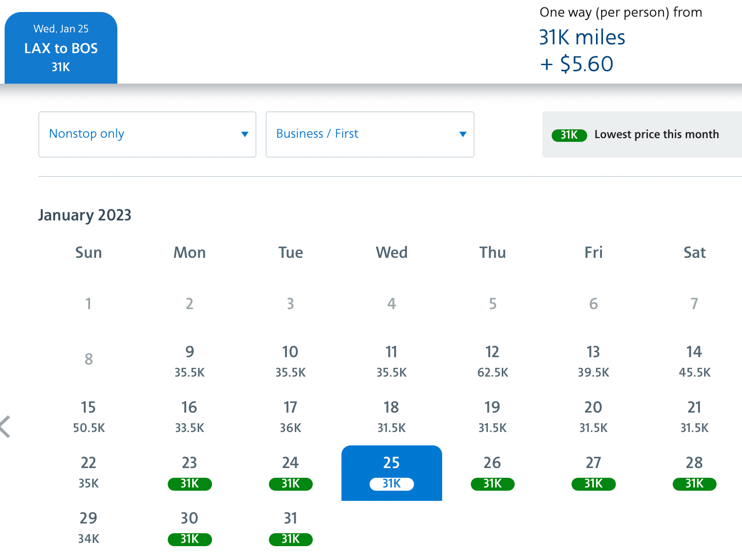Screen dimensions: 742x560
Task: Click the Nonstop only dropdown arrow
Action: click(245, 134)
